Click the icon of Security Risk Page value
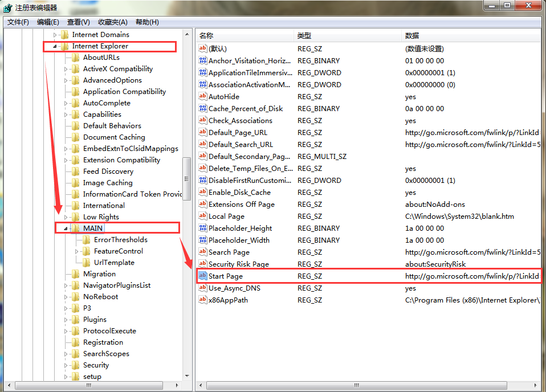Image resolution: width=546 pixels, height=392 pixels. (x=203, y=264)
